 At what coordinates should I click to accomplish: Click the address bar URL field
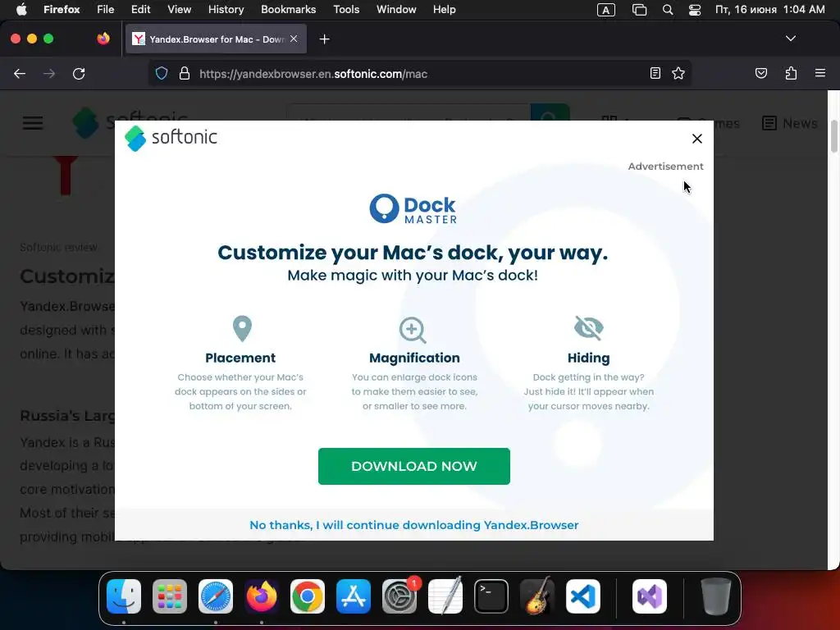click(x=420, y=73)
